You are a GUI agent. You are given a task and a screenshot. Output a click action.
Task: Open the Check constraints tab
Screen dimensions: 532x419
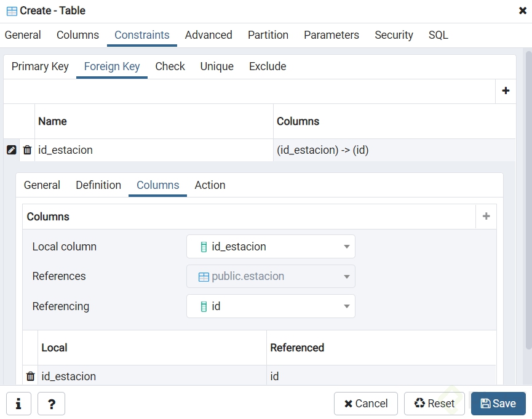tap(170, 66)
